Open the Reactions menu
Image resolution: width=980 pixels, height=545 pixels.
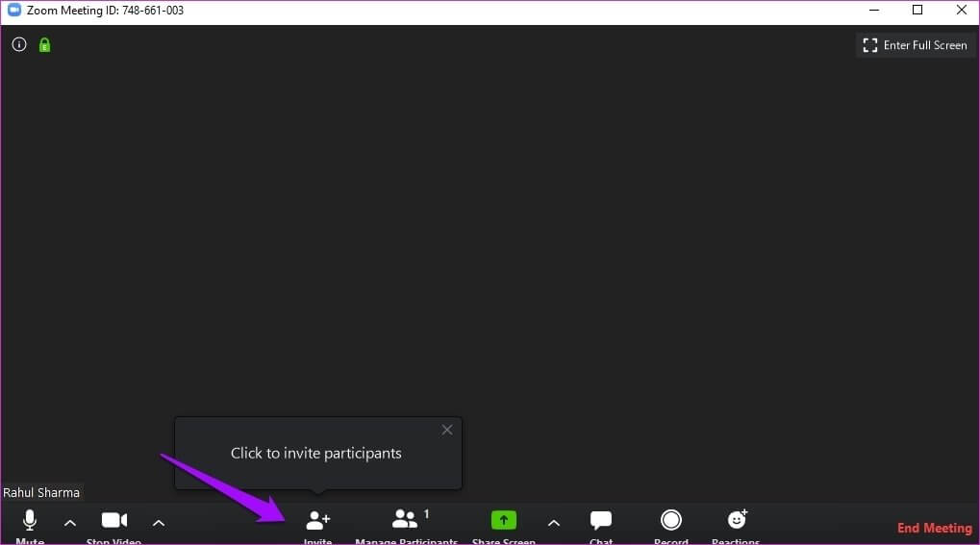coord(737,525)
